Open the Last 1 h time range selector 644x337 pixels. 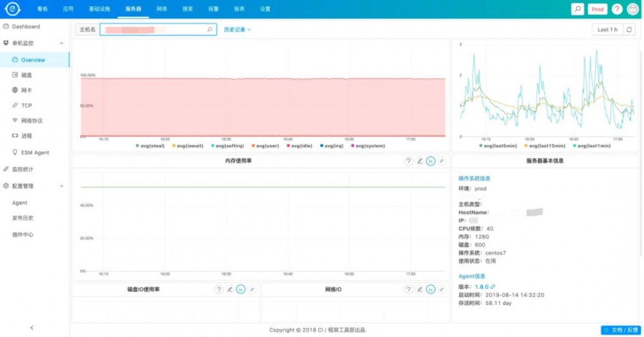pos(607,30)
